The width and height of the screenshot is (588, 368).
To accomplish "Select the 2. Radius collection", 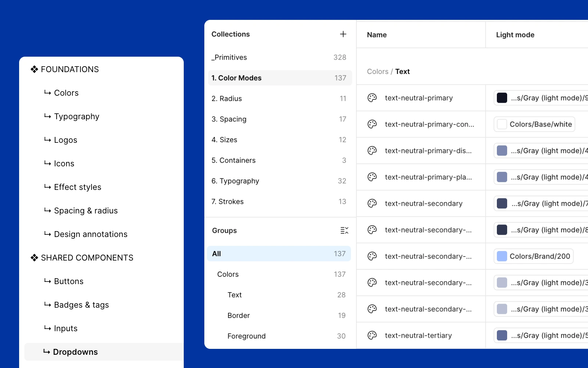I will click(227, 99).
